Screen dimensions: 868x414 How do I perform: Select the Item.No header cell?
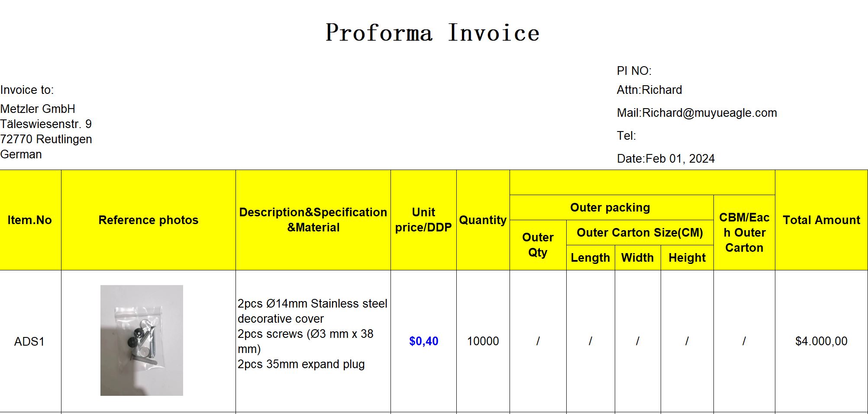click(30, 220)
